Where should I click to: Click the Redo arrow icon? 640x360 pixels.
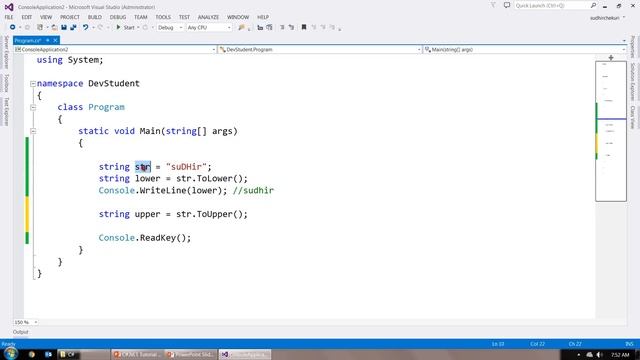click(100, 27)
